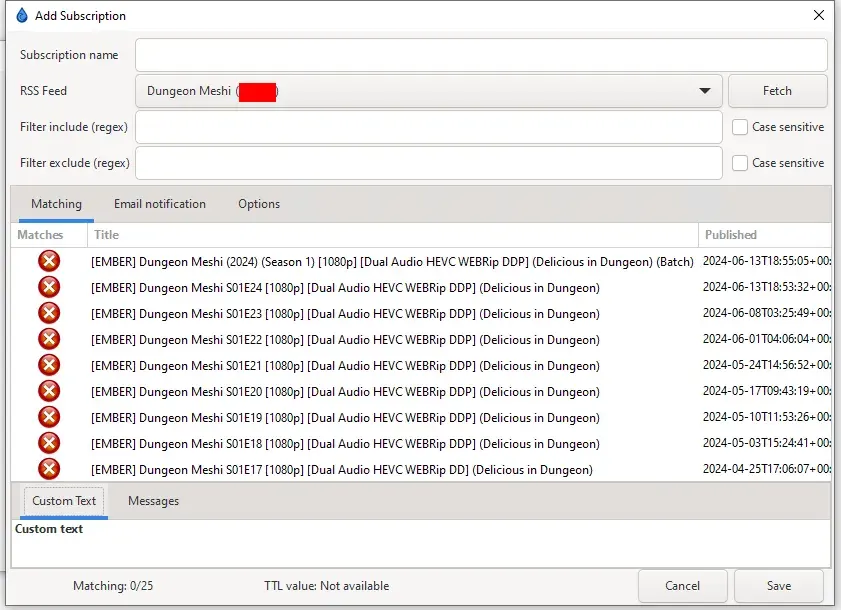Click the bold Custom text heading
This screenshot has width=841, height=610.
point(49,529)
